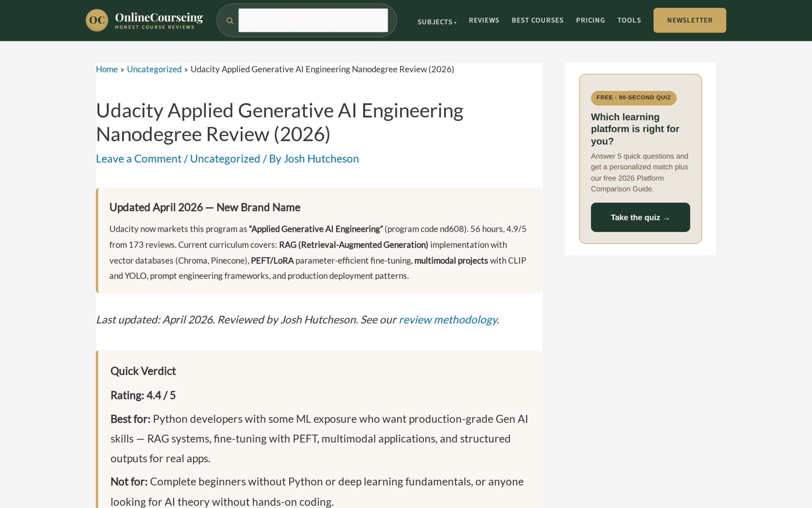The width and height of the screenshot is (812, 508).
Task: Click the search magnifier icon
Action: [230, 21]
